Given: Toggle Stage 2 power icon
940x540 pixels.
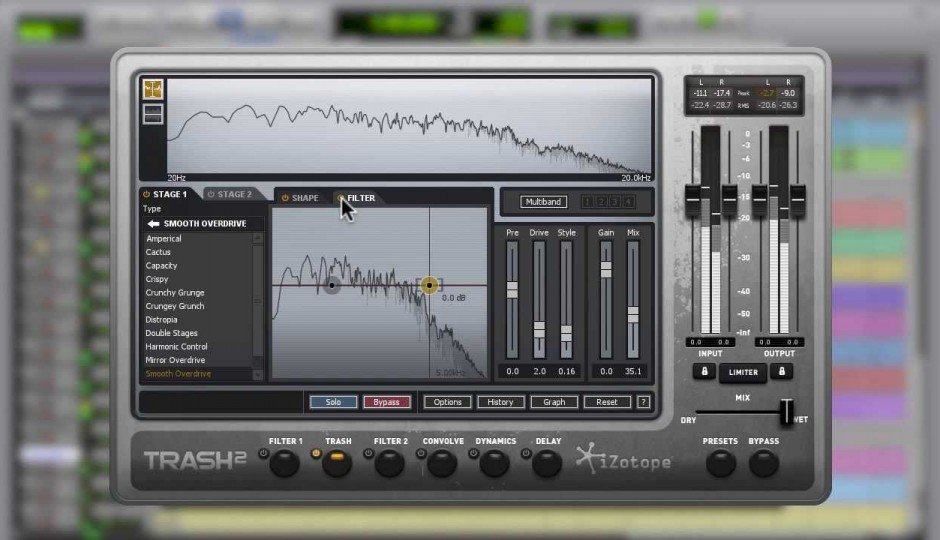Looking at the screenshot, I should pos(210,194).
